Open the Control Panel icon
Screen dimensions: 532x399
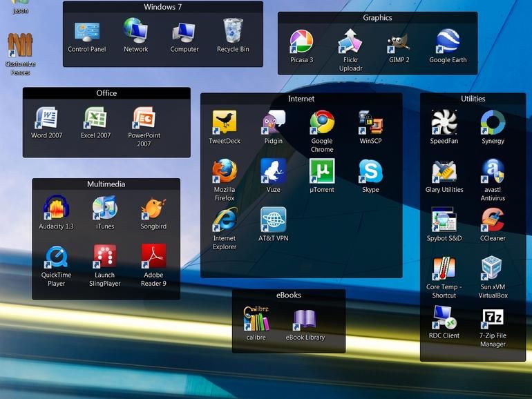pos(87,32)
